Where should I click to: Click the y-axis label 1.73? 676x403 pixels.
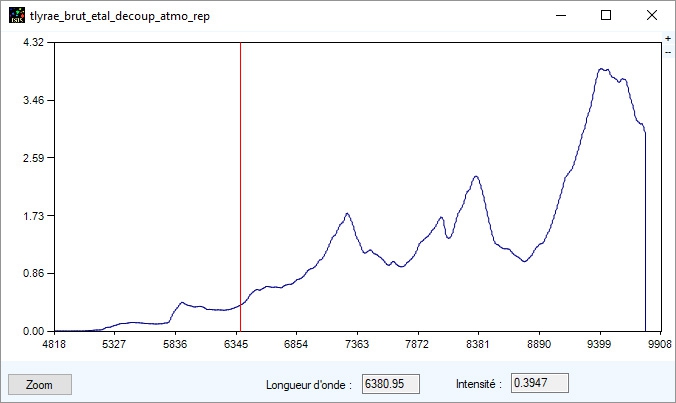33,216
